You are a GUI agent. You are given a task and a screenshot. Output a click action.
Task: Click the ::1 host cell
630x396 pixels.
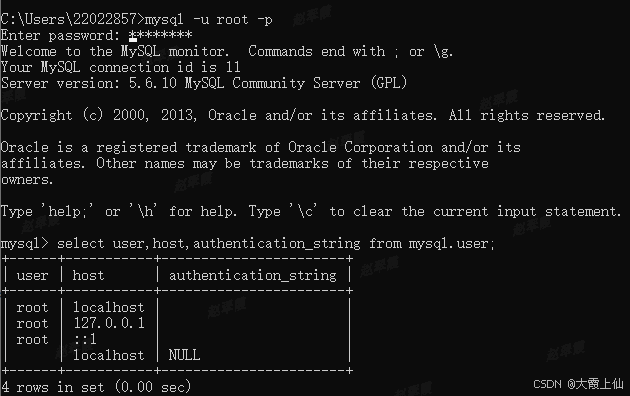tap(85, 340)
